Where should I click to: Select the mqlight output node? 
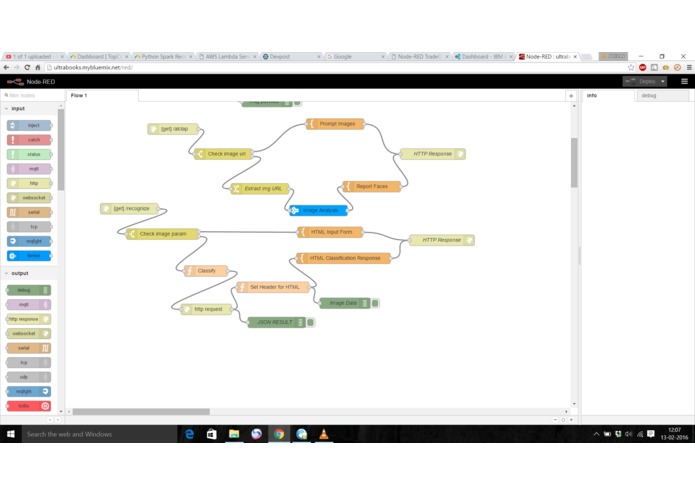tap(29, 392)
